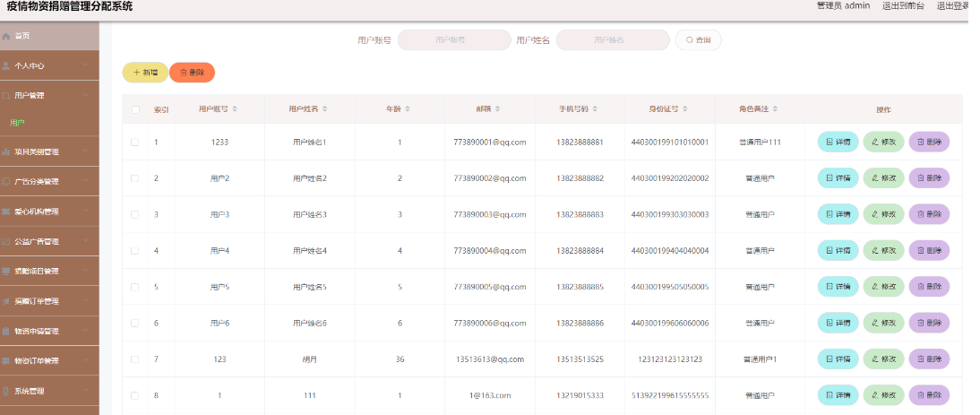Click the home icon beside 首页
The width and height of the screenshot is (980, 415).
pyautogui.click(x=6, y=36)
